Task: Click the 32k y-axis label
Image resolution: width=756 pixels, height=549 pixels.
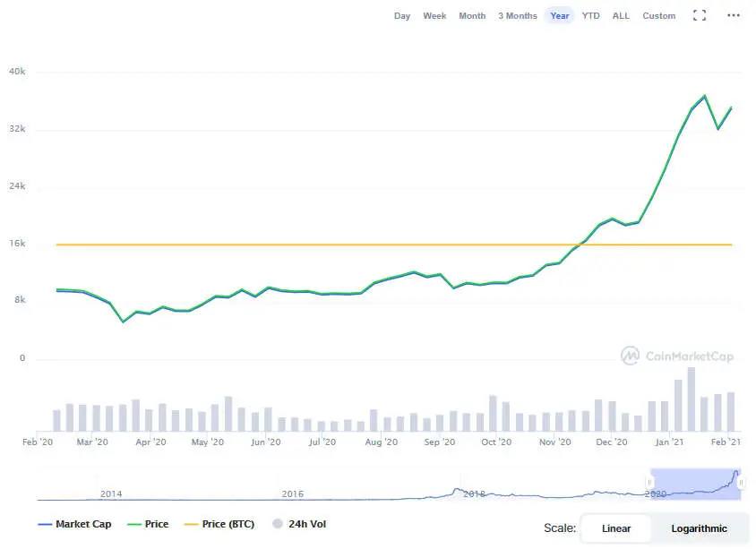Action: click(17, 129)
